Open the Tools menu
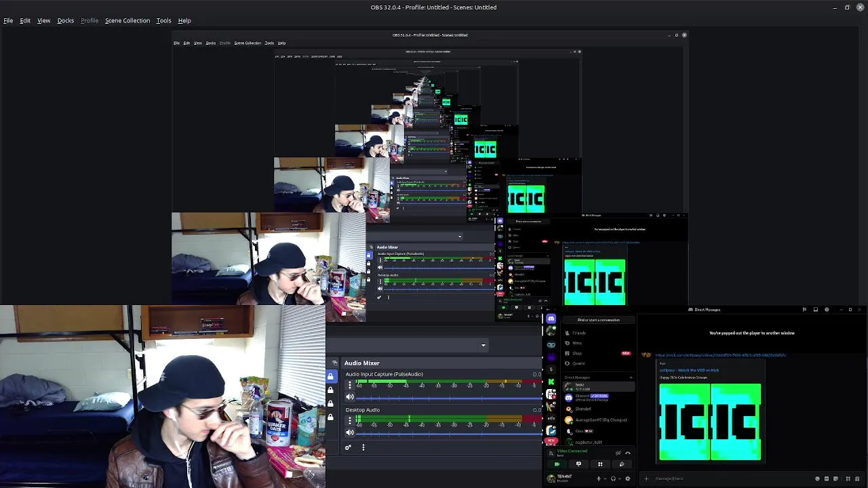Screen dimensions: 868x488 (163, 20)
